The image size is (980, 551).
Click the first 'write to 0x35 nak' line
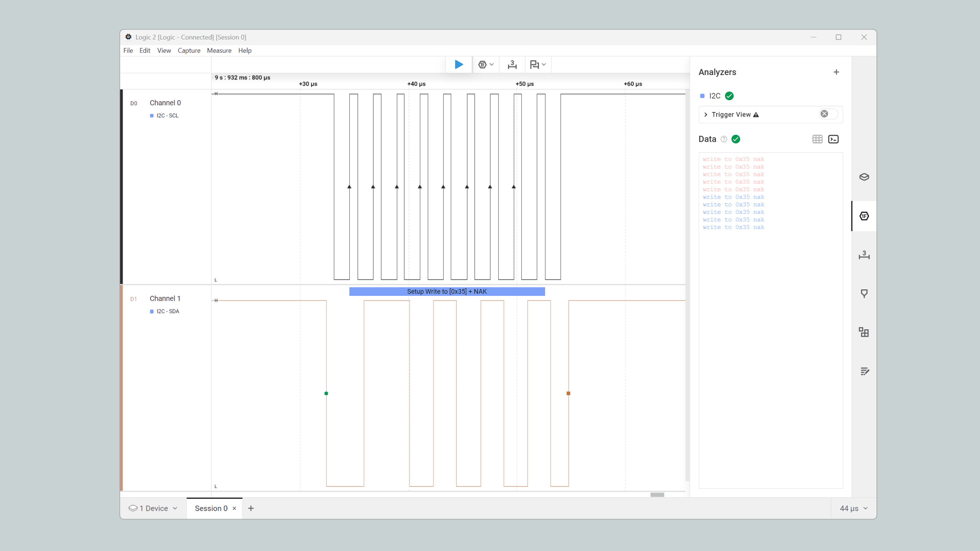pyautogui.click(x=733, y=159)
